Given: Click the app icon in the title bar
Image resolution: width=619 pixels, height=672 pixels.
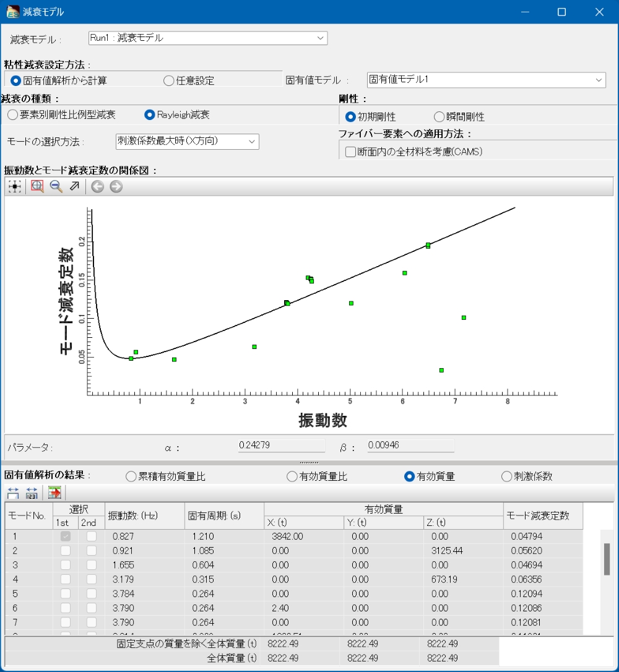Looking at the screenshot, I should pyautogui.click(x=12, y=11).
